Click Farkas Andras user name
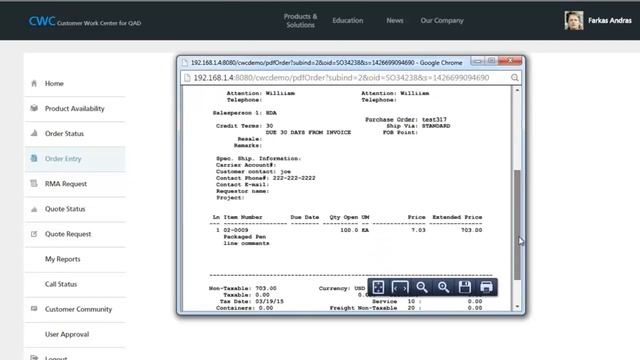Image resolution: width=640 pixels, height=360 pixels. 610,20
